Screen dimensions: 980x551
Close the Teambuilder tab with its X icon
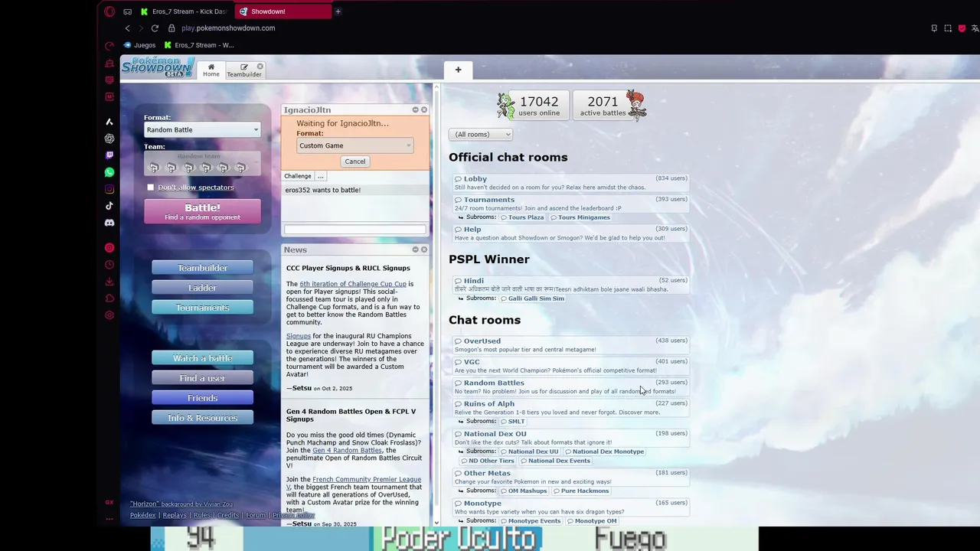(260, 67)
